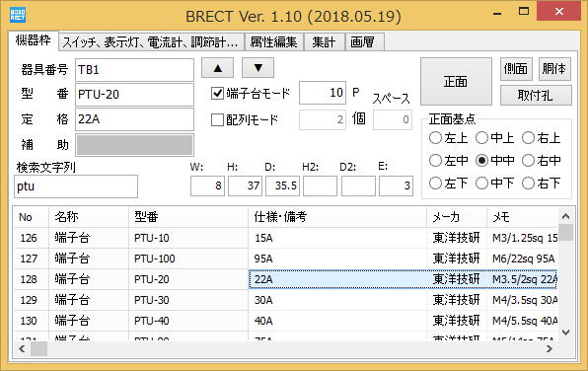Viewport: 588px width, 371px height.
Task: Select the 右下 base point radio button
Action: pyautogui.click(x=528, y=184)
